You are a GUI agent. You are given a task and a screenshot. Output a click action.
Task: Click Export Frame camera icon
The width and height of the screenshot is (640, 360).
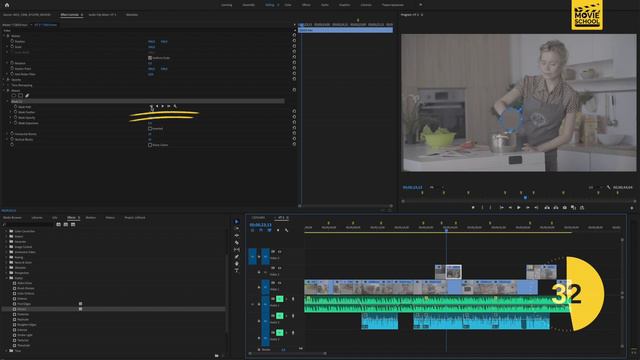pos(564,207)
